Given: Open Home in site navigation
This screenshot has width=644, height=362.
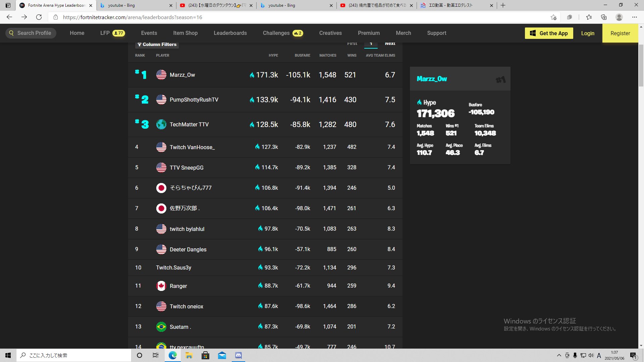Looking at the screenshot, I should click(x=77, y=33).
